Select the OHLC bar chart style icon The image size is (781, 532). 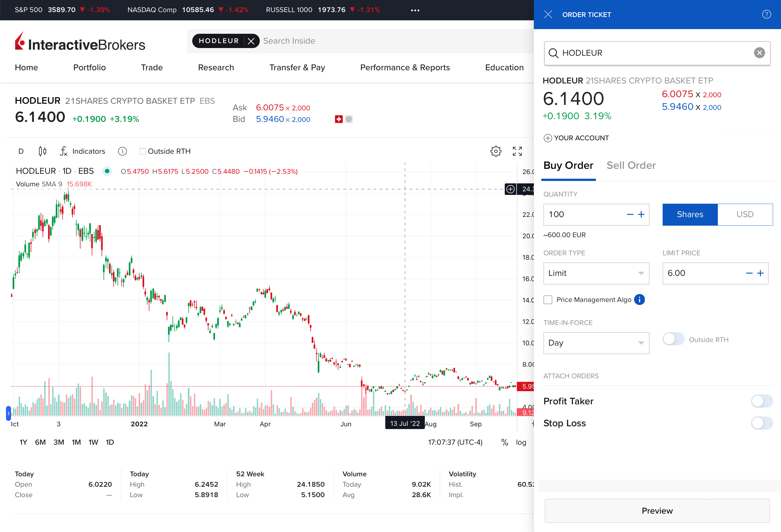click(42, 151)
